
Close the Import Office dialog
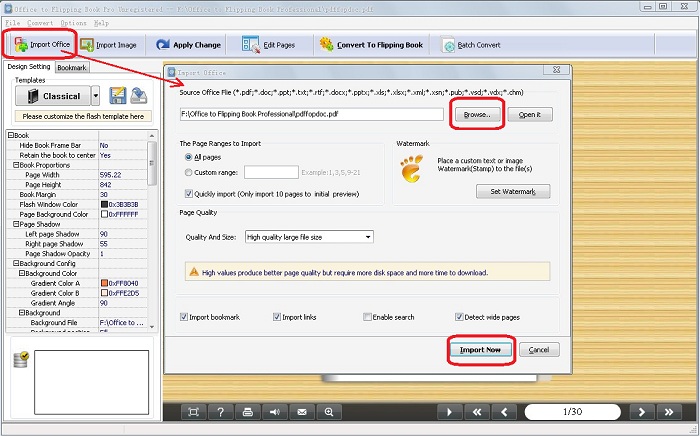[x=556, y=70]
